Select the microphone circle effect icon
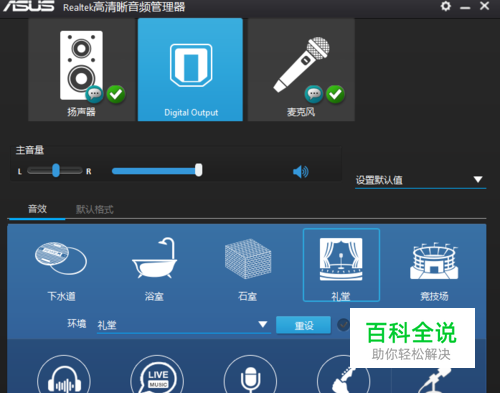 pos(250,375)
